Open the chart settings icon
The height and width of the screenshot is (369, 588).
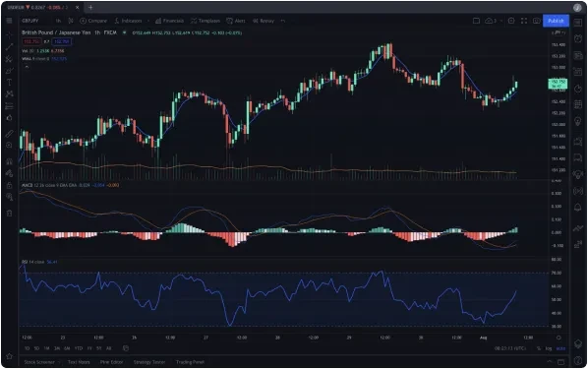511,21
